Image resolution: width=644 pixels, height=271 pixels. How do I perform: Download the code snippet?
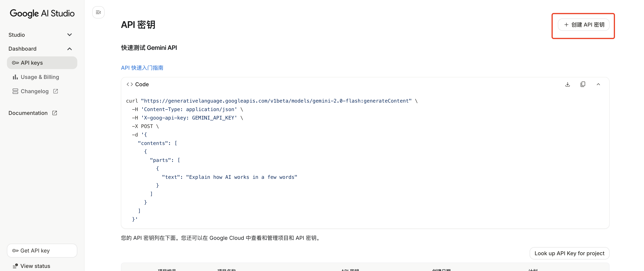pos(567,84)
